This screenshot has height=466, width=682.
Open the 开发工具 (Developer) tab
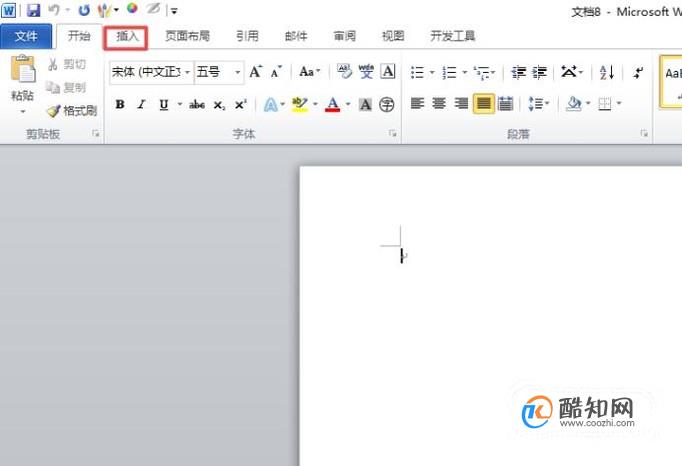coord(452,36)
